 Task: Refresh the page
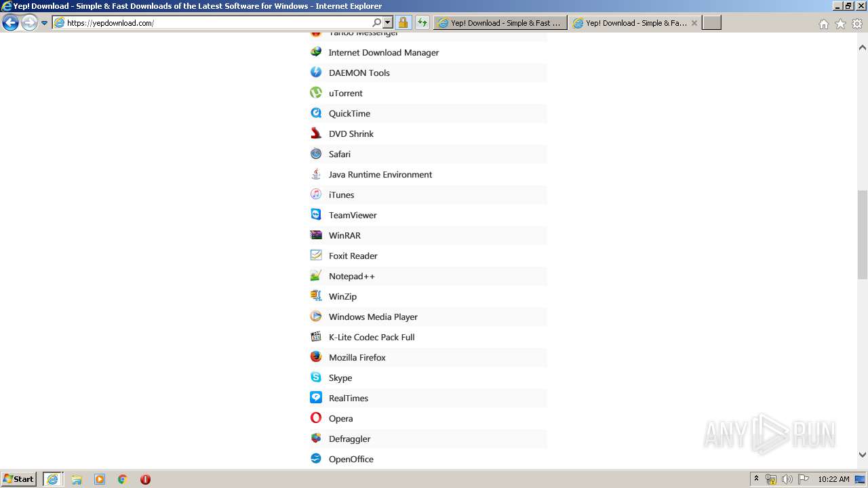[422, 22]
